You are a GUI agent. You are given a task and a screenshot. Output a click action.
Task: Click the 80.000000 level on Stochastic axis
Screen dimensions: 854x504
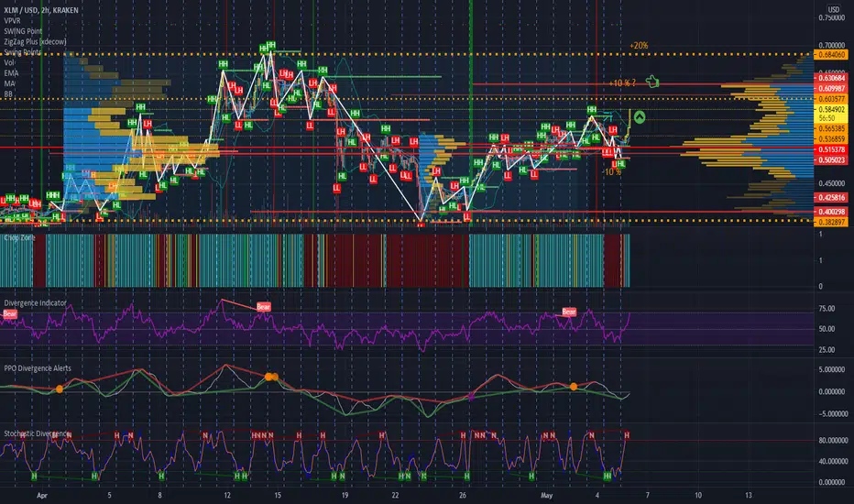coord(833,440)
